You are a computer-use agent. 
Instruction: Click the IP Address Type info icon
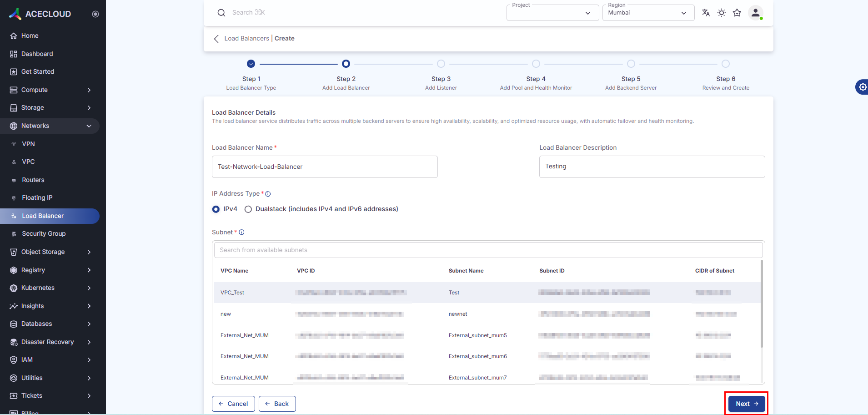coord(268,194)
